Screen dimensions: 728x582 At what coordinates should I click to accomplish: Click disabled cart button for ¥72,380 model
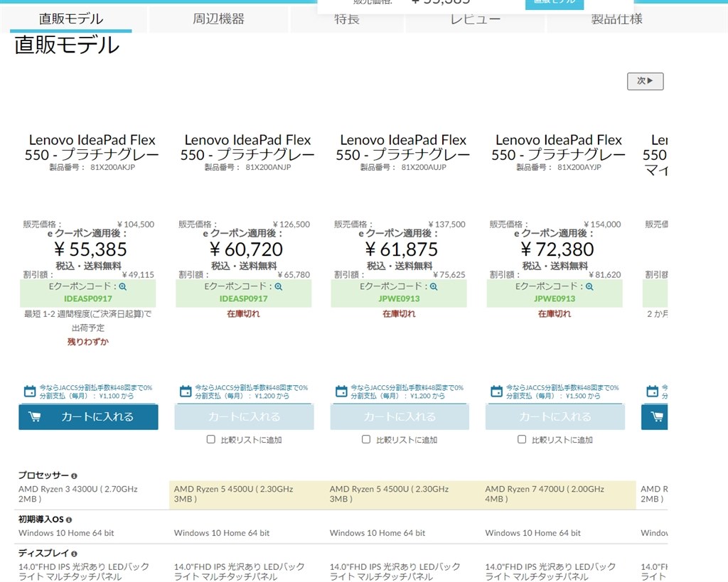pyautogui.click(x=555, y=416)
